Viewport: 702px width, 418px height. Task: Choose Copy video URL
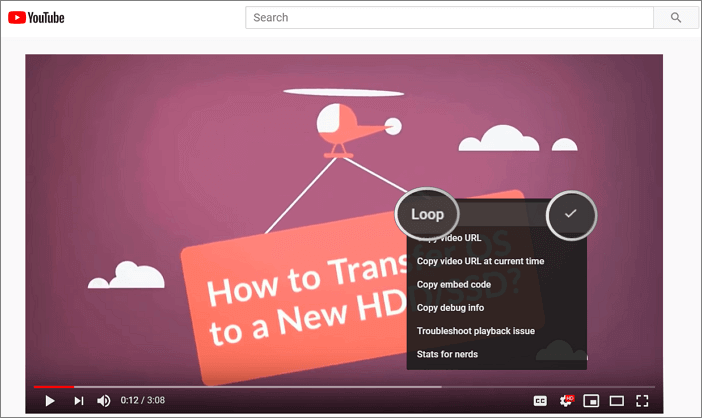[x=452, y=238]
